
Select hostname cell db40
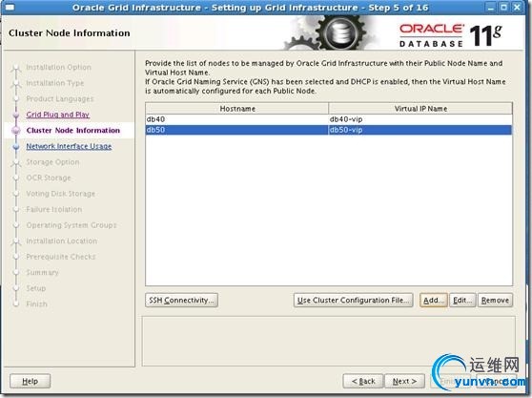pos(236,119)
